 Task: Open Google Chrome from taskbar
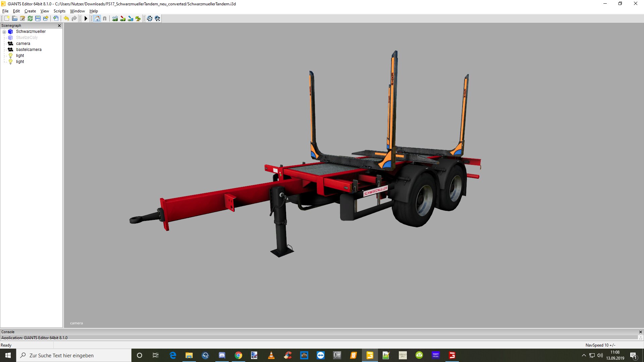click(x=238, y=355)
